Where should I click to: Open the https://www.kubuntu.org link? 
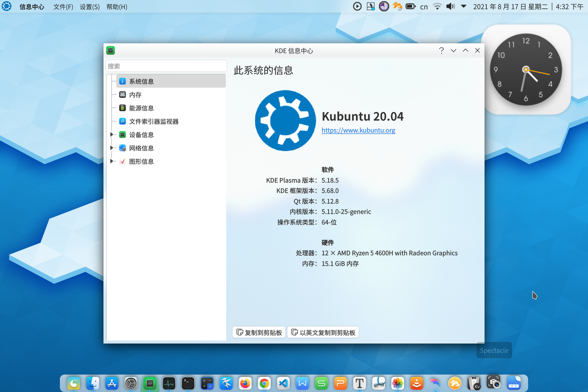358,130
